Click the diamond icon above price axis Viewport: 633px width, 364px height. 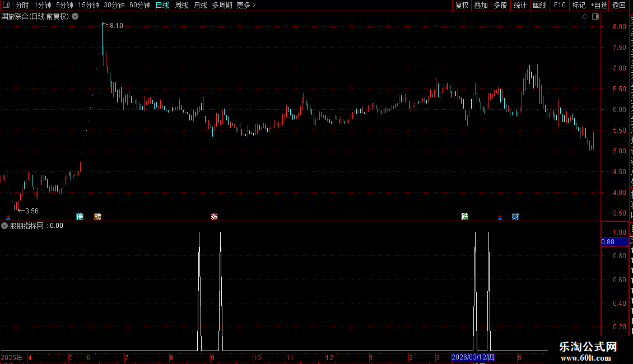(585, 17)
